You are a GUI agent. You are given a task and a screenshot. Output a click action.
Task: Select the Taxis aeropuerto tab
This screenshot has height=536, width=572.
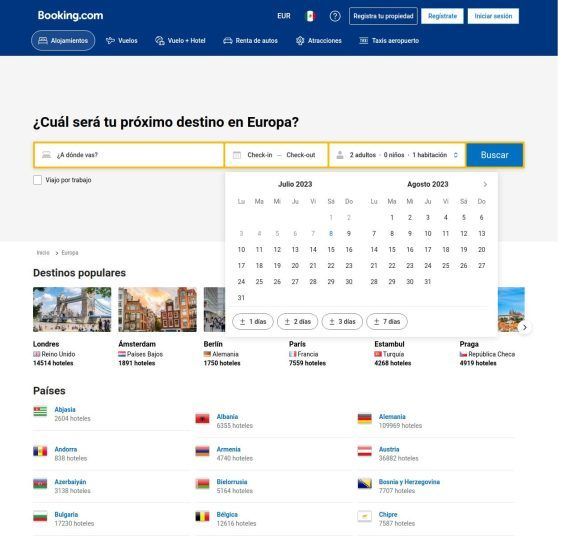[389, 41]
